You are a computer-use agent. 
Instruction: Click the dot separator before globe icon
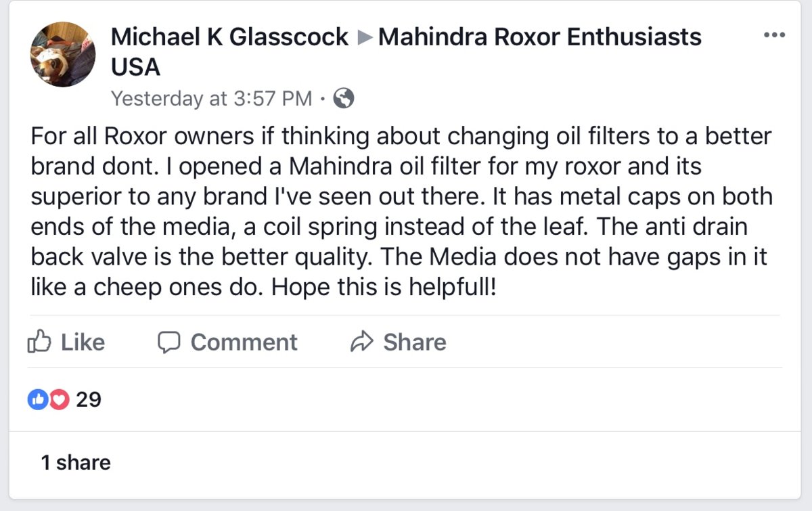(323, 99)
